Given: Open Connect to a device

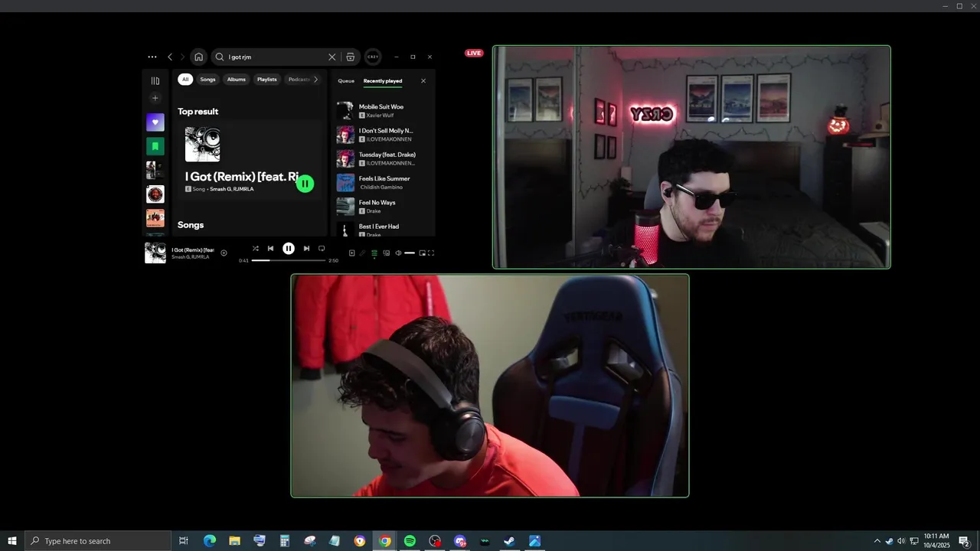Looking at the screenshot, I should tap(387, 253).
